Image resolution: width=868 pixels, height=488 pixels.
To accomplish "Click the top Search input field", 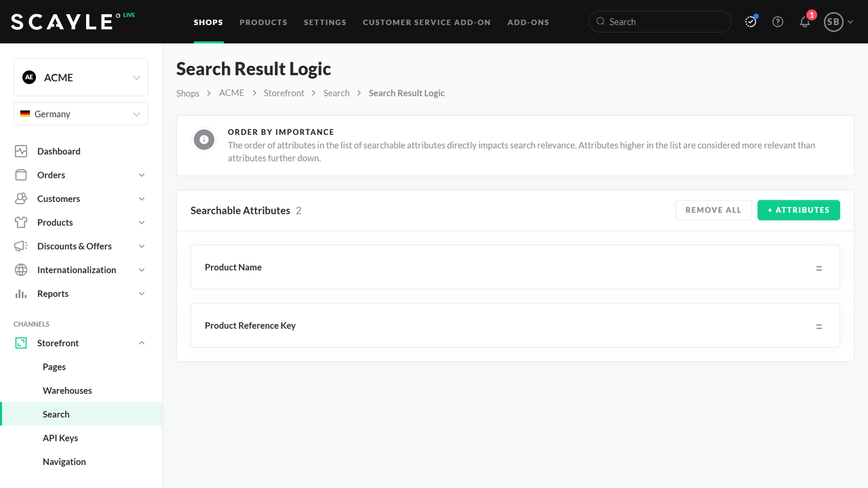I will tap(660, 22).
